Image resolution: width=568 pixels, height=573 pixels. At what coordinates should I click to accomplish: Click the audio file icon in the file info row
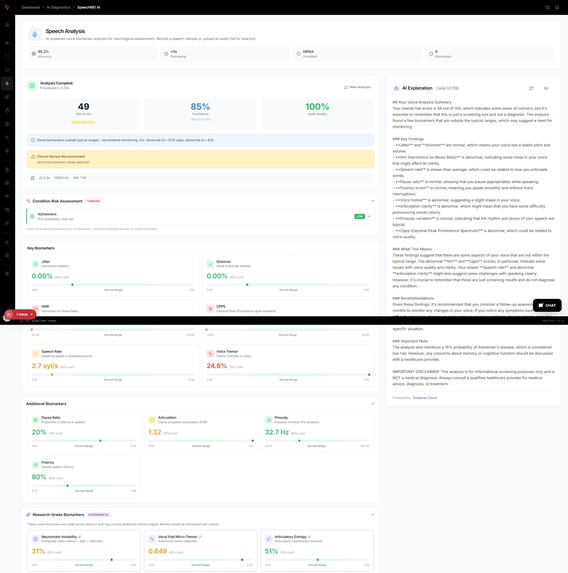pos(33,178)
